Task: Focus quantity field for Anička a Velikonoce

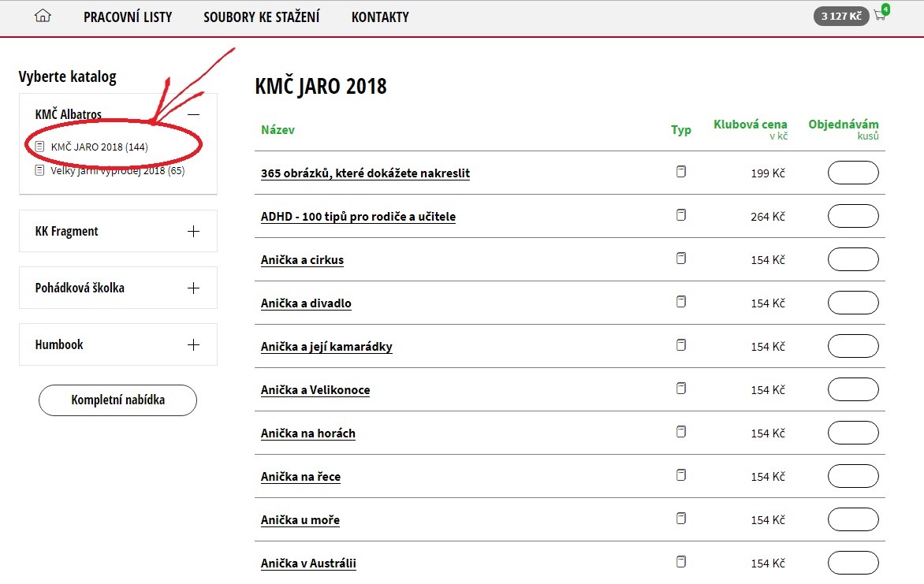Action: click(853, 389)
